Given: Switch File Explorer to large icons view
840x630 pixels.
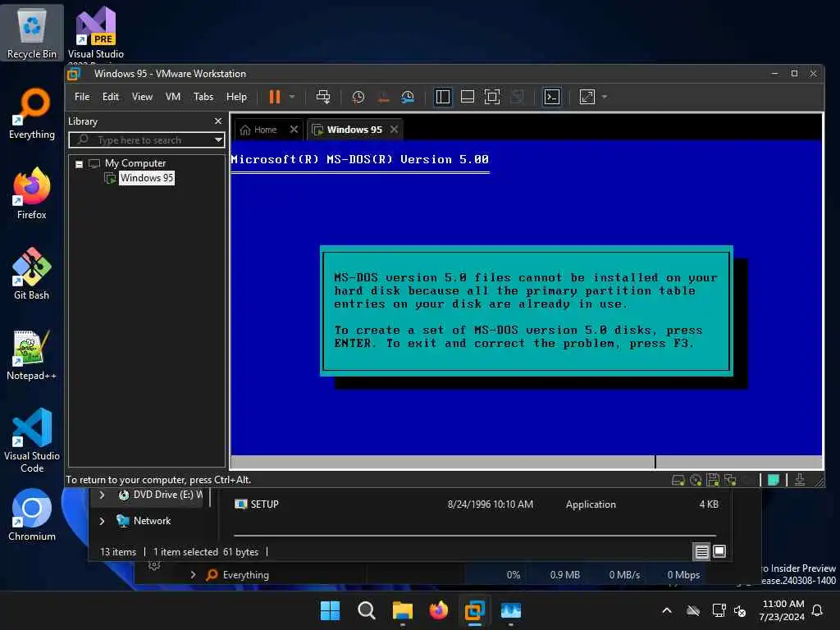Looking at the screenshot, I should 719,551.
